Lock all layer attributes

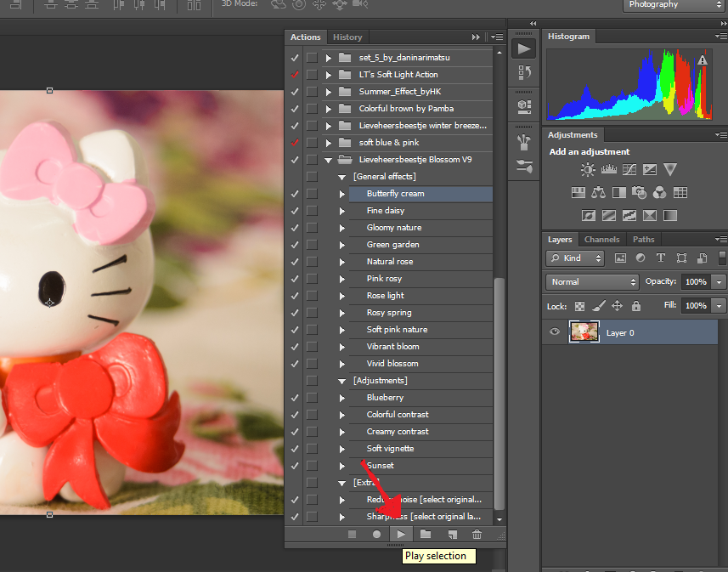click(x=636, y=306)
